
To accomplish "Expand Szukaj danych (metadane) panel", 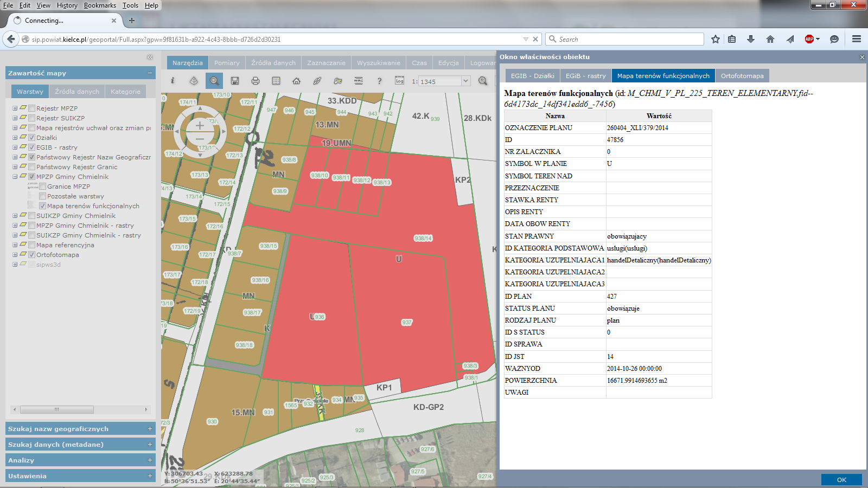I will click(80, 445).
